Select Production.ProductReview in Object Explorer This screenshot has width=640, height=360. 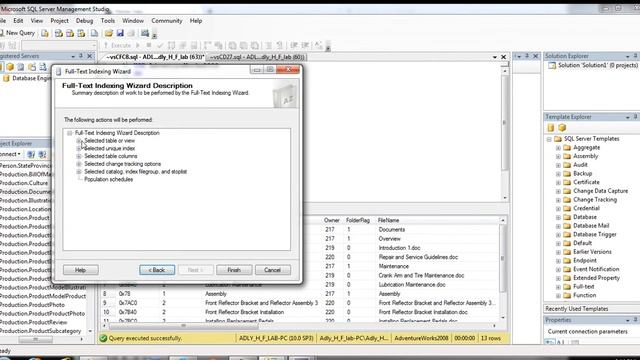(x=33, y=322)
